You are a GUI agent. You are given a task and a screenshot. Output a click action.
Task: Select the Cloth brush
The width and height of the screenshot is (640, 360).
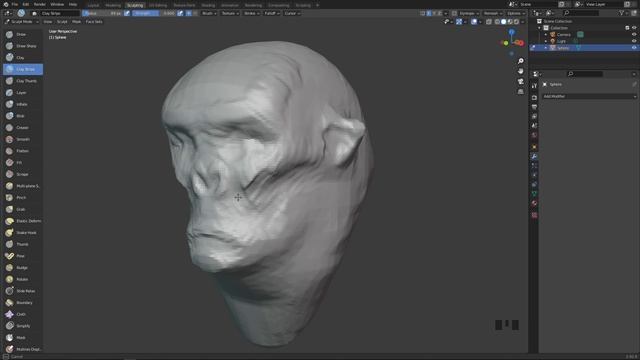pos(22,314)
